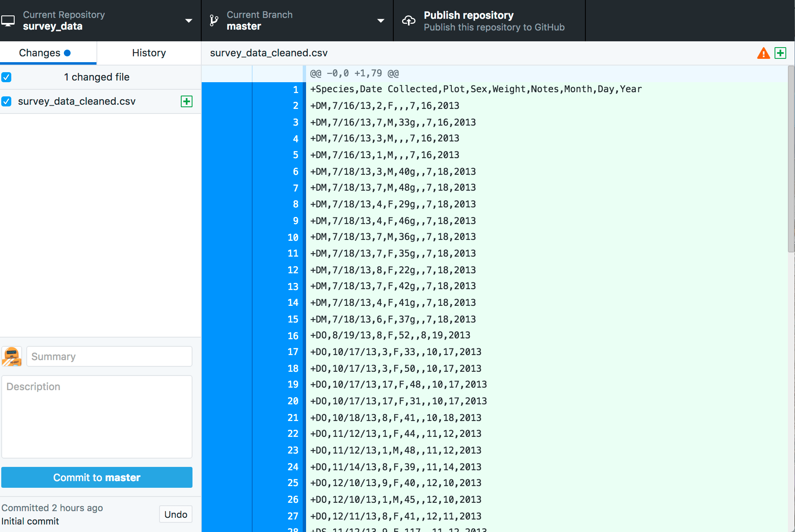
Task: Click the green plus icon in the toolbar
Action: 780,53
